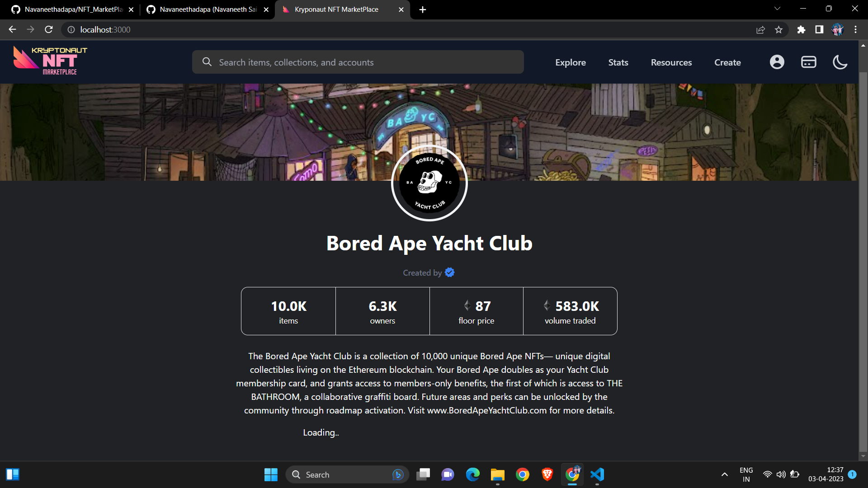Click the Kryptonaut NFT Marketplace logo
This screenshot has height=488, width=868.
coord(50,61)
